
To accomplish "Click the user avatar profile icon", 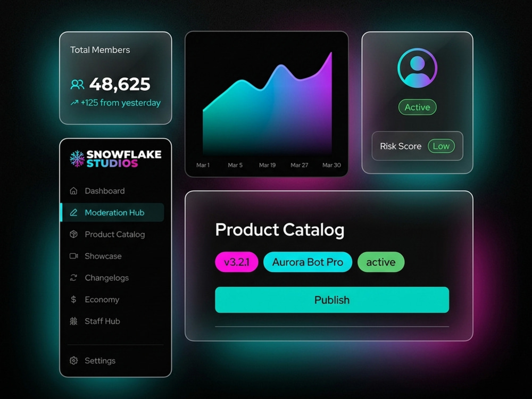I will tap(417, 68).
